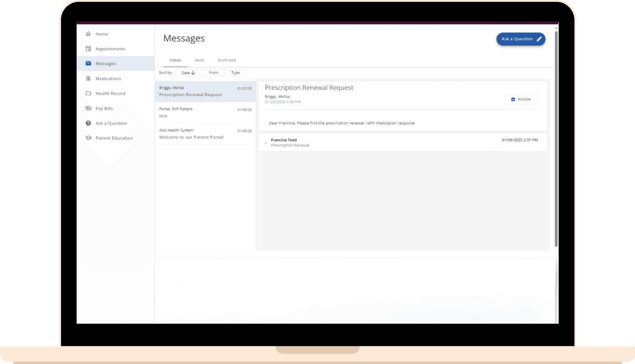Viewport: 635px width, 364px height.
Task: Click the Pay Bills money icon
Action: tap(88, 109)
